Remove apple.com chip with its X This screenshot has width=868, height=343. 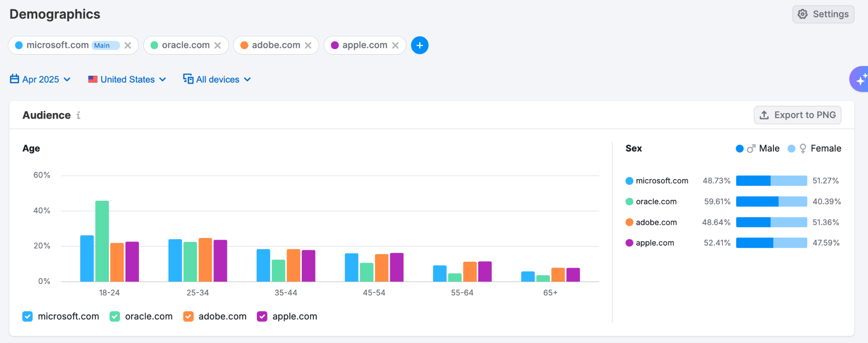pyautogui.click(x=395, y=45)
